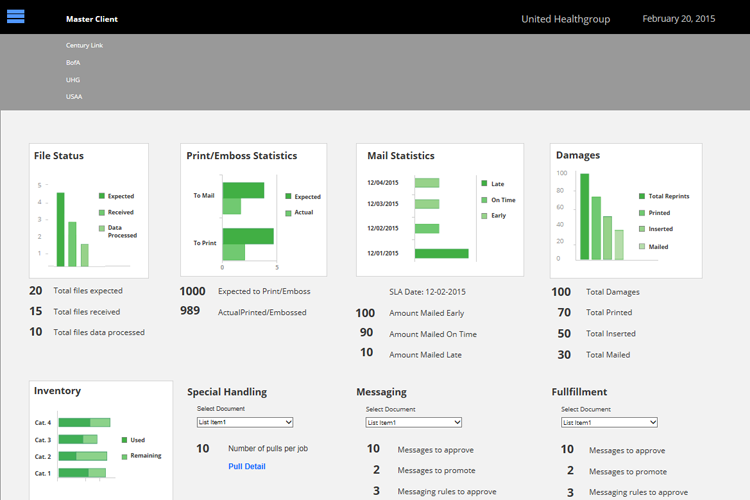Select the 12/01/2015 bar in Mail Statistics

[441, 254]
